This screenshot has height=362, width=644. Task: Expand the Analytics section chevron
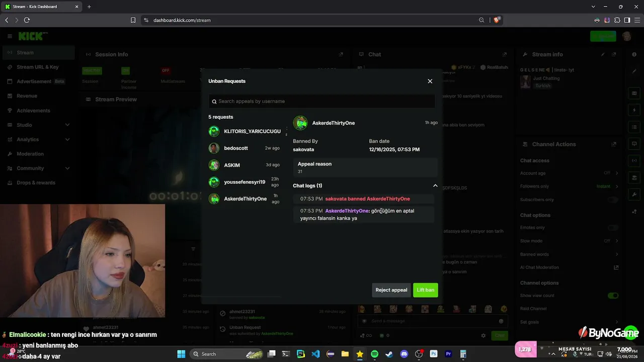[67, 139]
